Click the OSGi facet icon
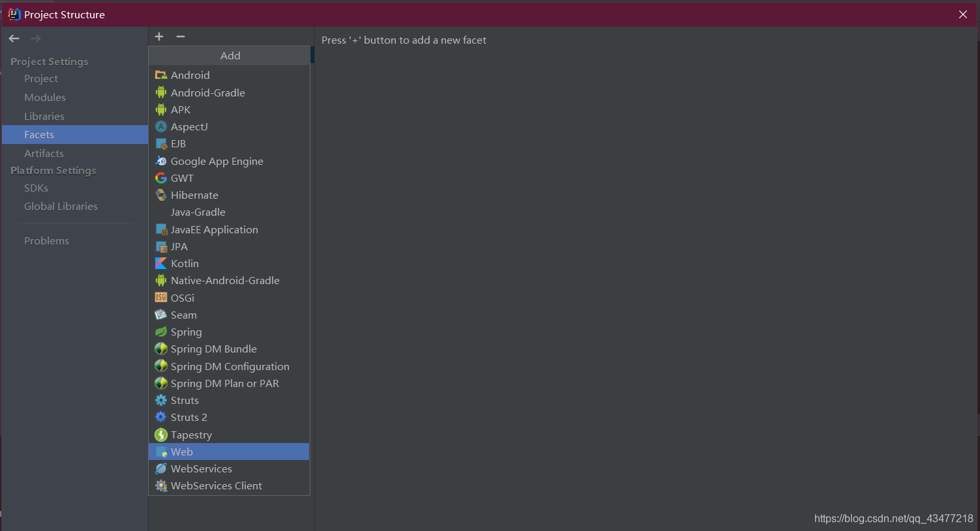980x531 pixels. 161,298
